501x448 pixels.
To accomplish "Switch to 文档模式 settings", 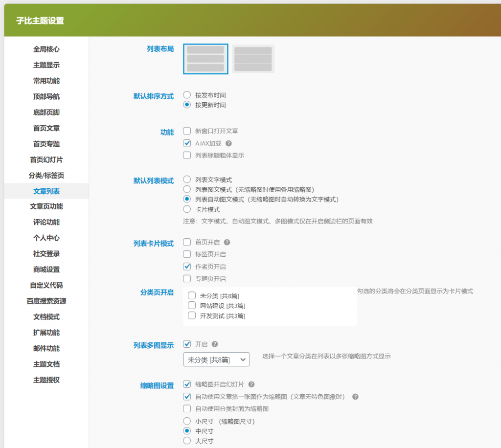I will (46, 317).
